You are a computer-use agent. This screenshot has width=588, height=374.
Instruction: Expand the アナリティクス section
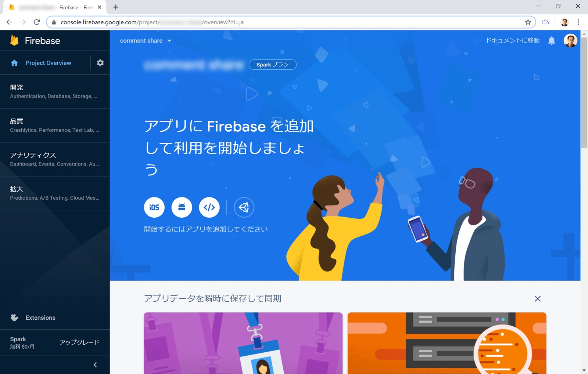(55, 159)
